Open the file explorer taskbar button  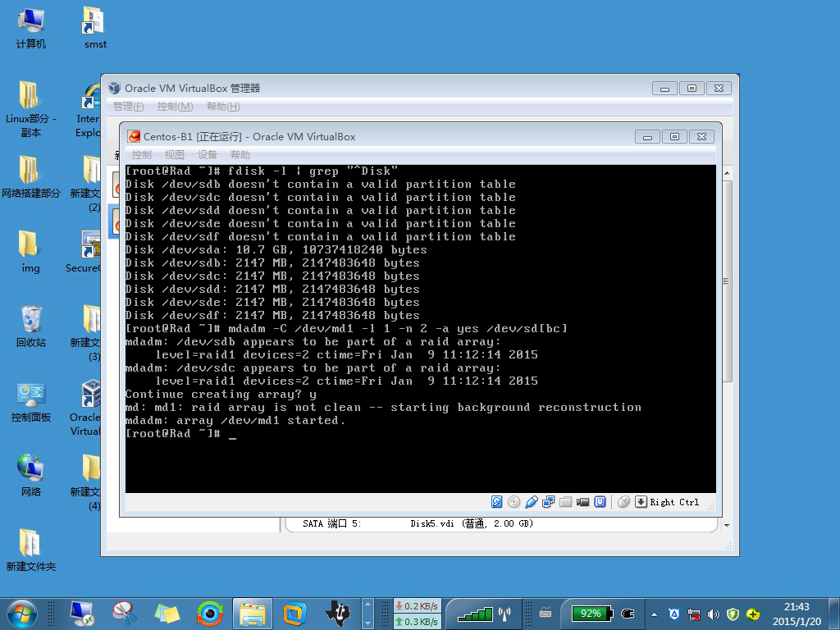pyautogui.click(x=253, y=614)
